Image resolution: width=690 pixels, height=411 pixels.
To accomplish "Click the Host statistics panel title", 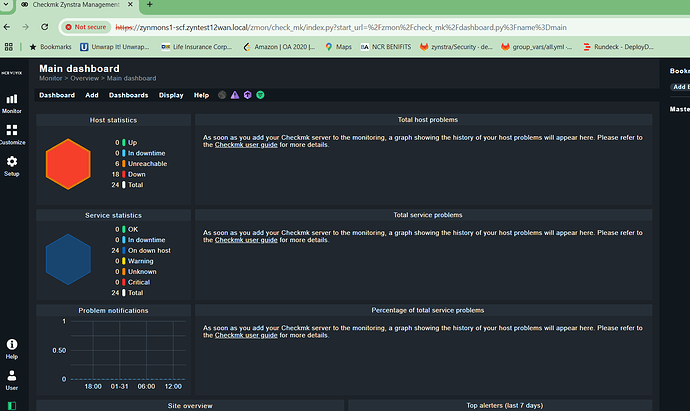I will 114,120.
